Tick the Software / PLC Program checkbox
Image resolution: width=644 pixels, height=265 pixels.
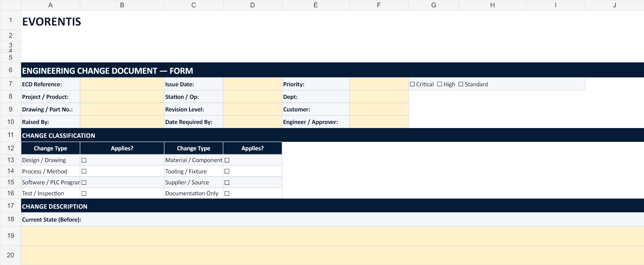[84, 182]
